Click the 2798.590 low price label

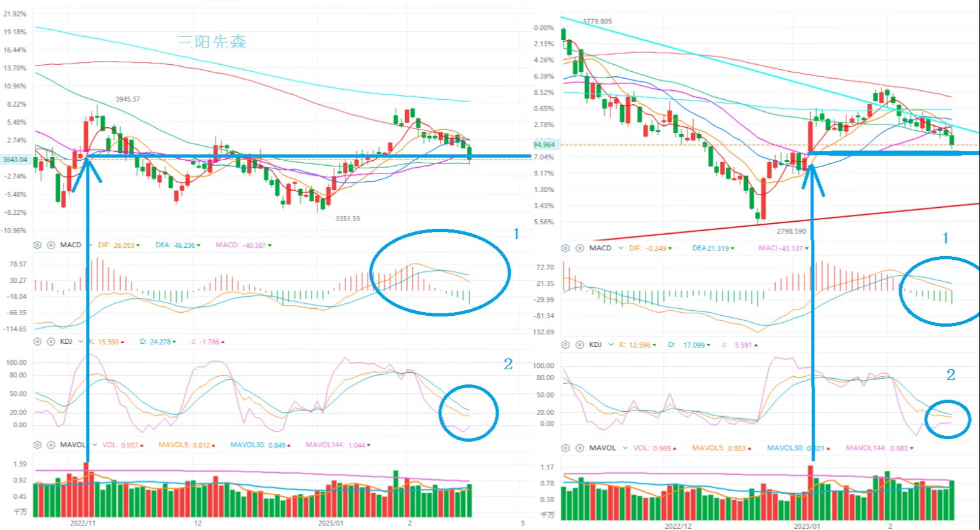coord(791,231)
